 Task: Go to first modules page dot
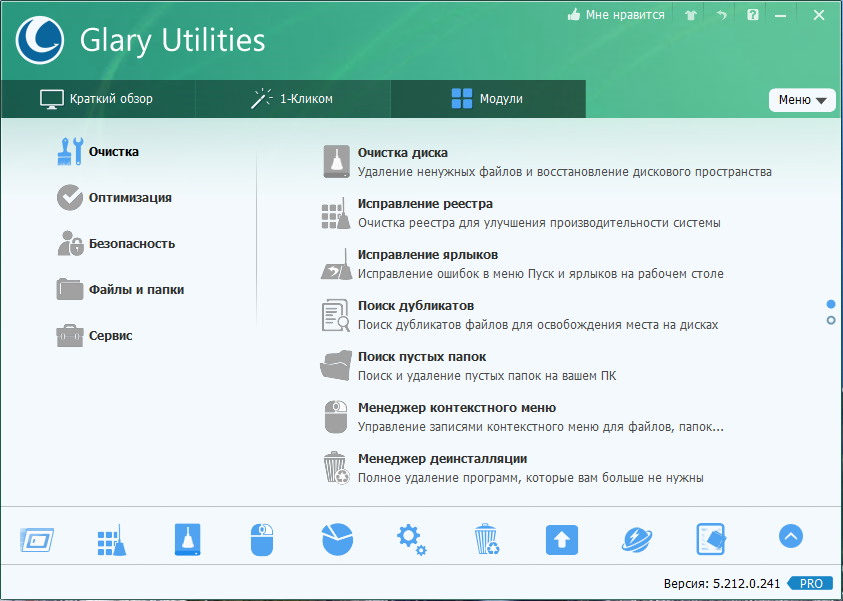[x=831, y=304]
